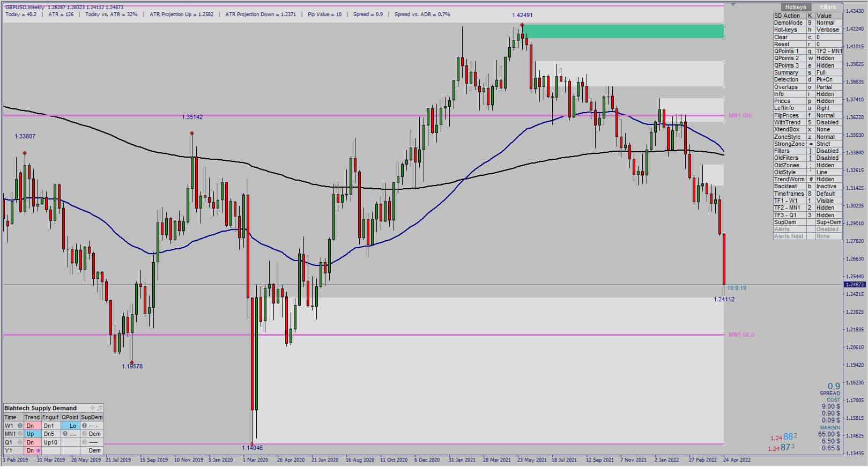Click the Clear action row
Screen dimensions: 868x467
(x=807, y=37)
